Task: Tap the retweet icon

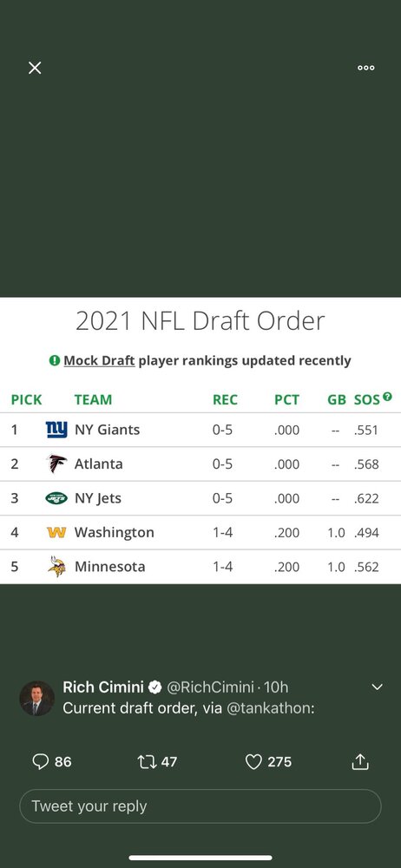Action: click(148, 762)
